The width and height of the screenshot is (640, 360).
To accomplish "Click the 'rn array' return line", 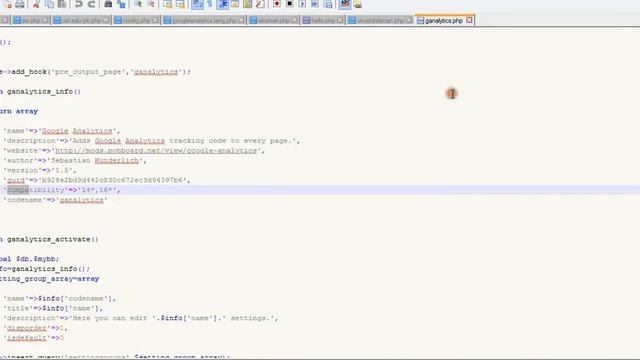I will click(x=19, y=111).
